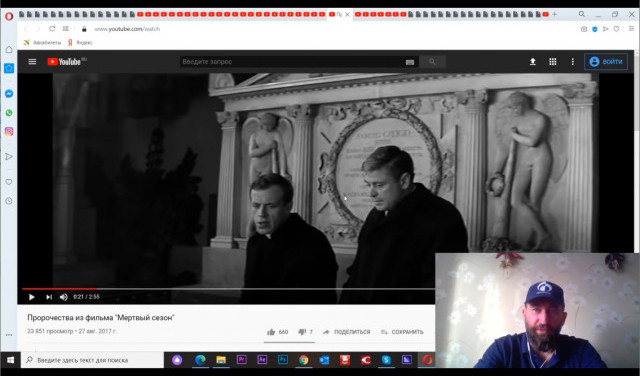Viewport: 640px width, 376px height.
Task: Skip to the next video
Action: (49, 297)
